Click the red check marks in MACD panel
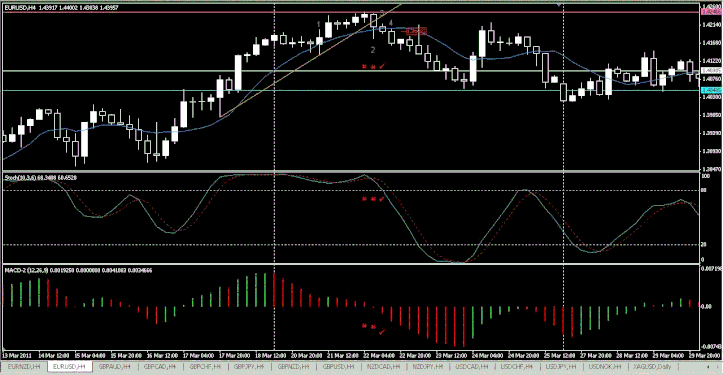This screenshot has height=375, width=723. pos(373,328)
